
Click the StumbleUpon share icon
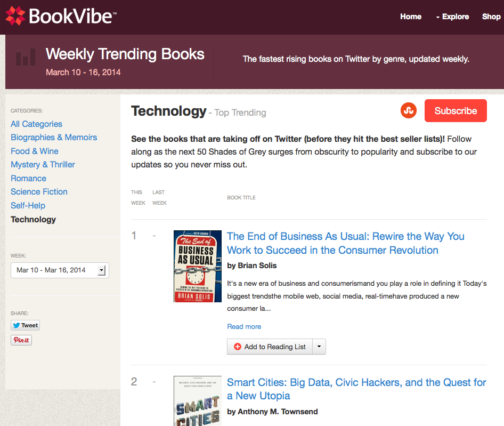[x=409, y=110]
